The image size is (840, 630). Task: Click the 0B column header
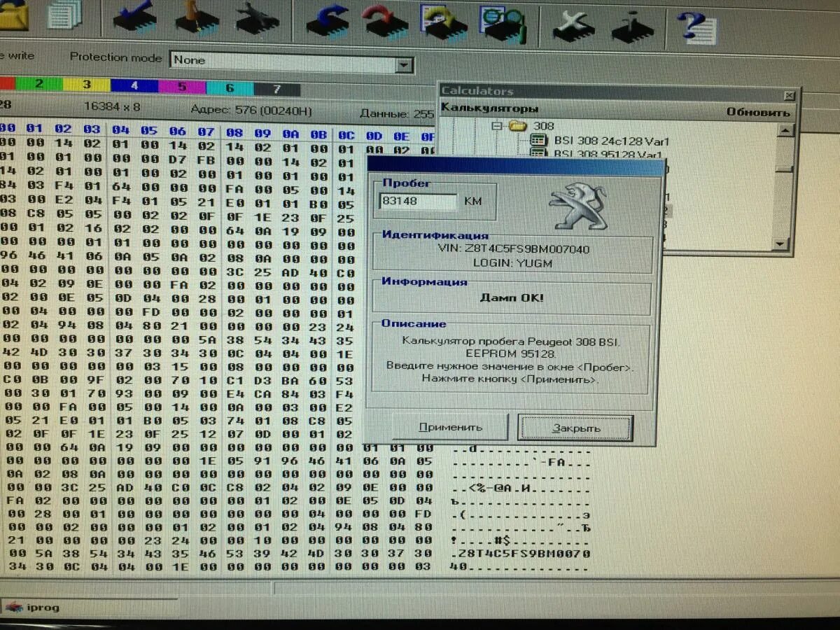318,134
